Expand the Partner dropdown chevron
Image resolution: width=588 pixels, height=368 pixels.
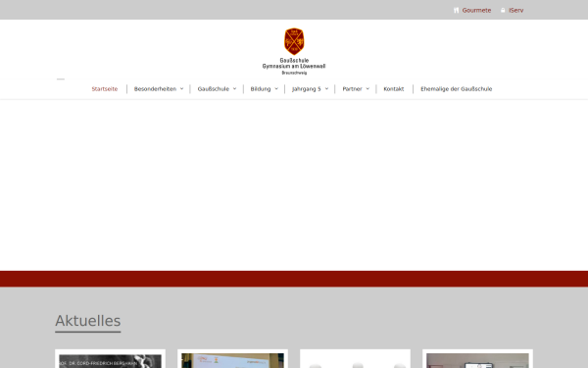[x=367, y=89]
